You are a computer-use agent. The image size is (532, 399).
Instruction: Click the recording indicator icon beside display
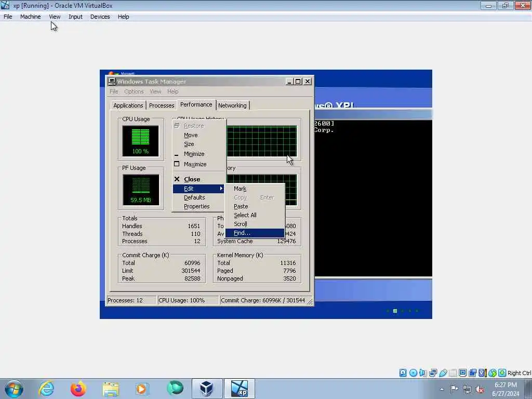472,373
